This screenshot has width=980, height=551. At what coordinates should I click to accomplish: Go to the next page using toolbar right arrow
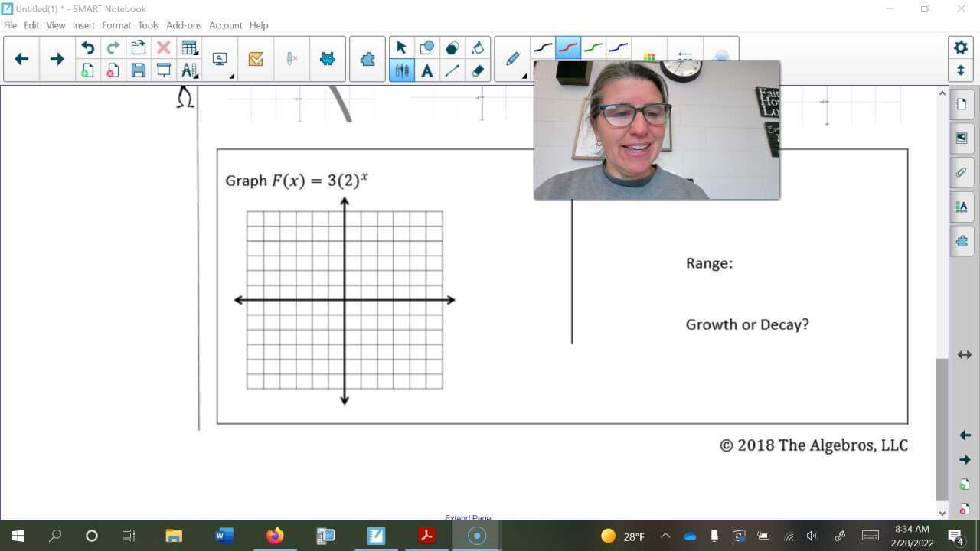[57, 59]
